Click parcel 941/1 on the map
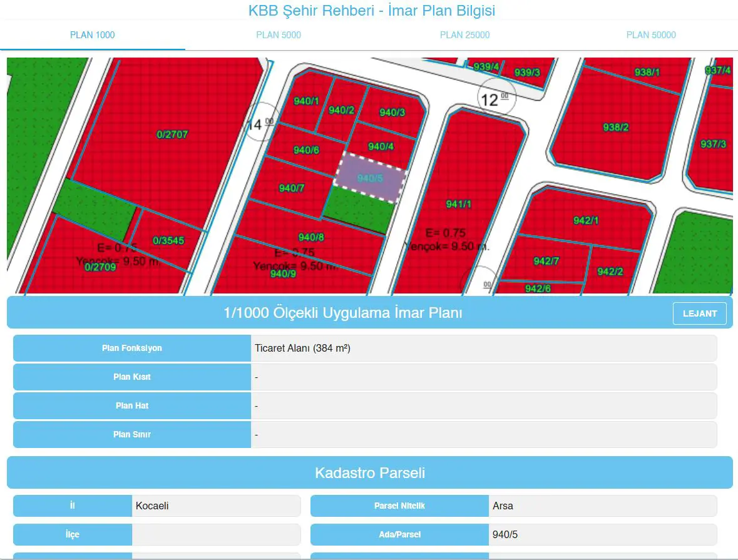Screen dimensions: 738x560 [x=459, y=204]
